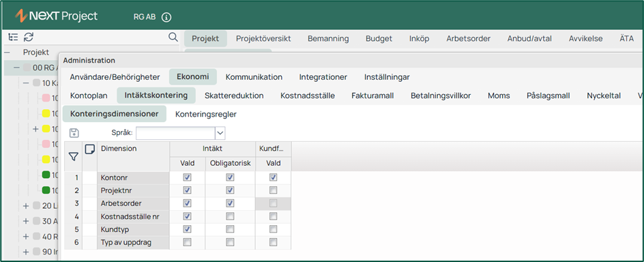Enable Intäkt Vald for Typ av uppdrag

coord(188,242)
